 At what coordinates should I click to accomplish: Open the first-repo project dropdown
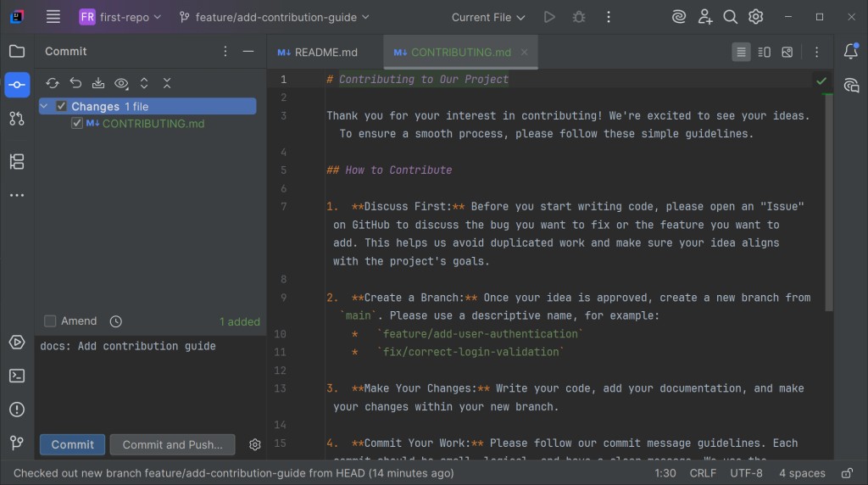coord(120,17)
